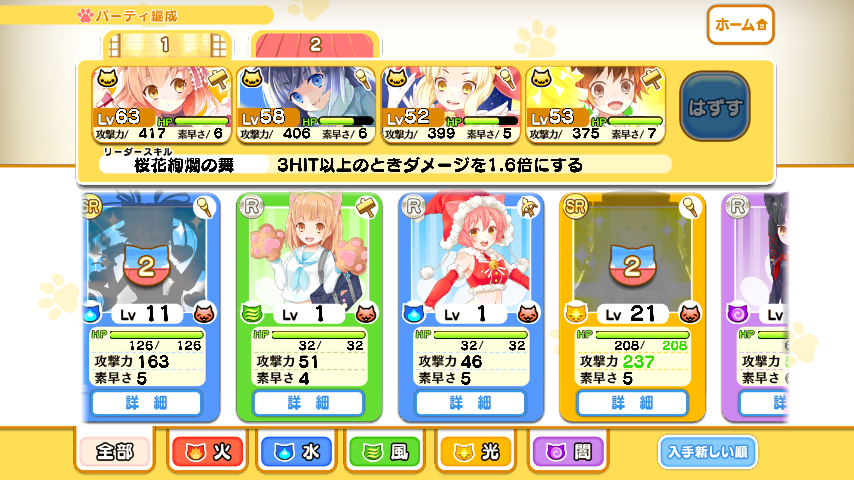Filter by wind element 風
This screenshot has height=480, width=854.
385,452
